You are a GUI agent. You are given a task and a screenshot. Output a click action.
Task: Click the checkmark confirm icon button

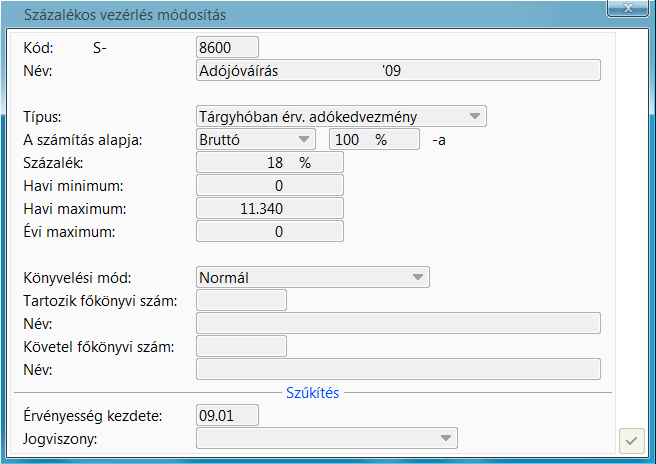631,439
